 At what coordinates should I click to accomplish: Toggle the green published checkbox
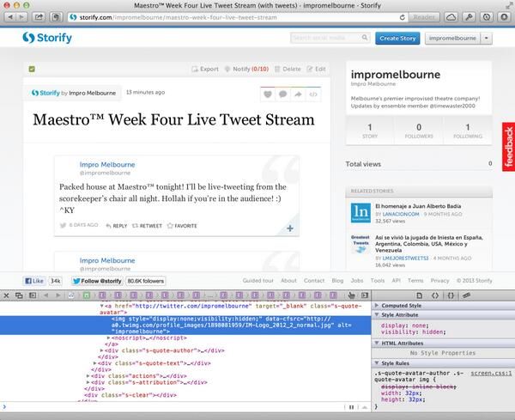(x=32, y=69)
